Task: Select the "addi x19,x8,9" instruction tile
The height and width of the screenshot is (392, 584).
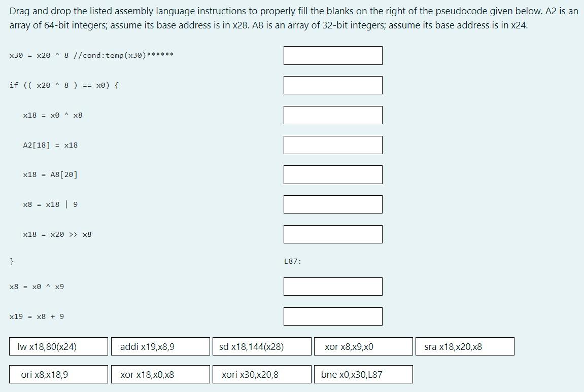Action: tap(160, 346)
